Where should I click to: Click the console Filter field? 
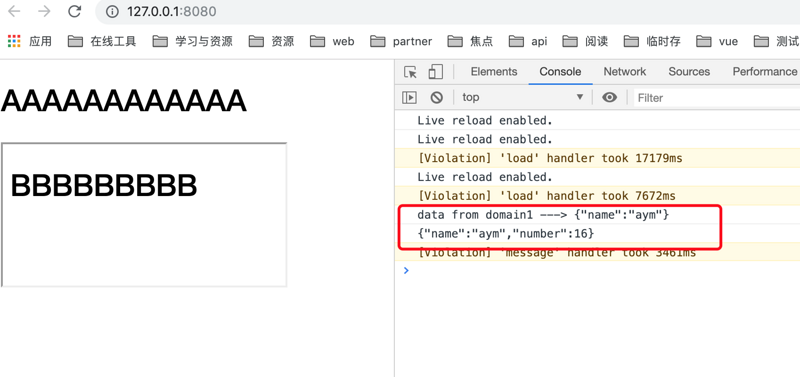click(x=716, y=97)
